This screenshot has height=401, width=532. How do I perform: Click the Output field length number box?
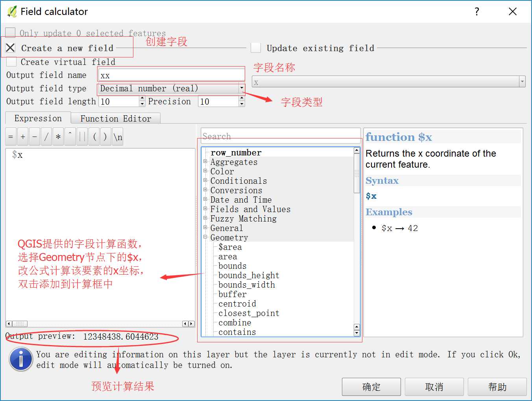click(x=119, y=102)
